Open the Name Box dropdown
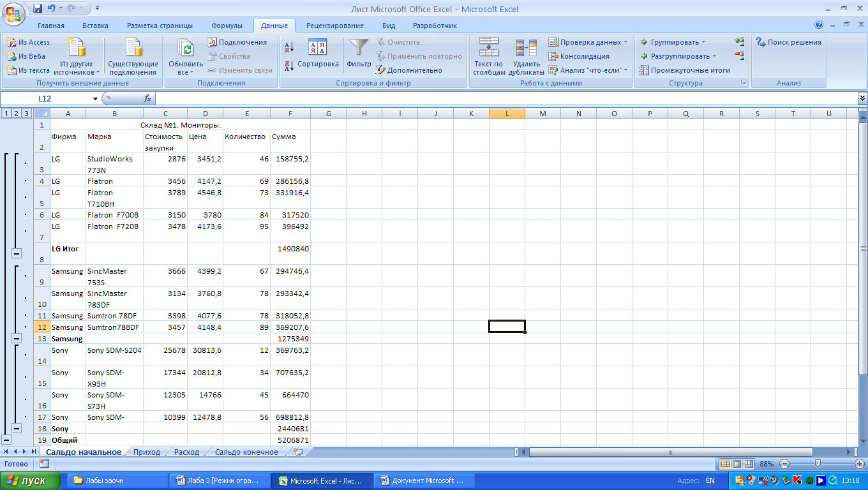Screen dimensions: 868x490 (x=95, y=98)
